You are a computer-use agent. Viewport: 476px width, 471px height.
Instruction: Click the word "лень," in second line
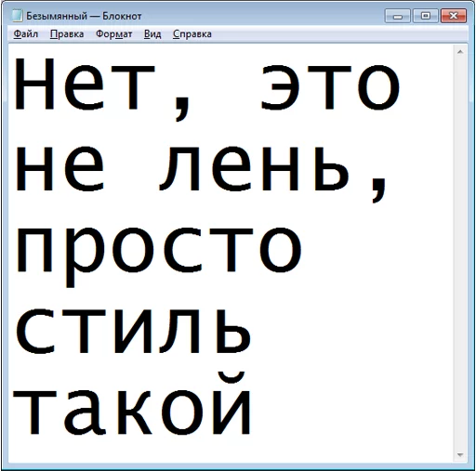click(273, 174)
